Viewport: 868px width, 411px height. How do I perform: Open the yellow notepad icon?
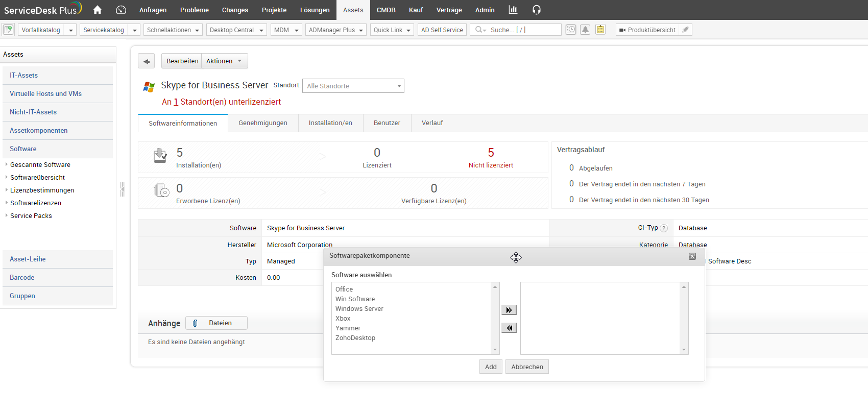600,30
